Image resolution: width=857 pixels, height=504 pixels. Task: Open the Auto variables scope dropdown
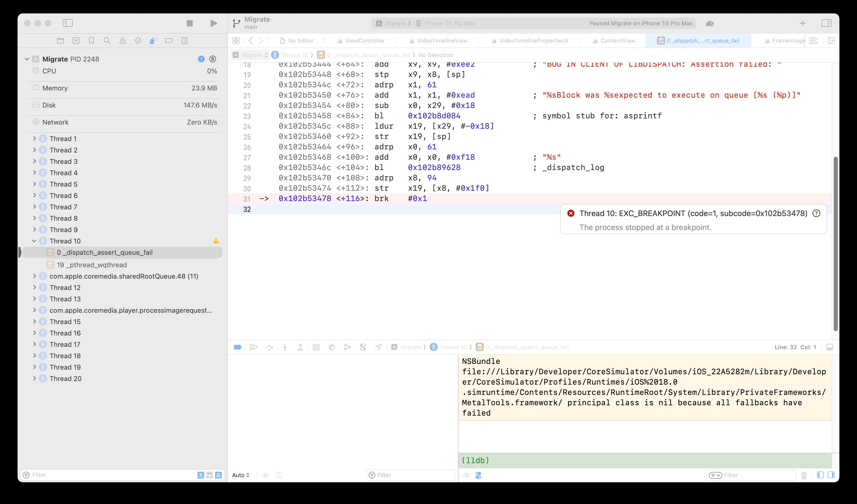click(x=241, y=475)
